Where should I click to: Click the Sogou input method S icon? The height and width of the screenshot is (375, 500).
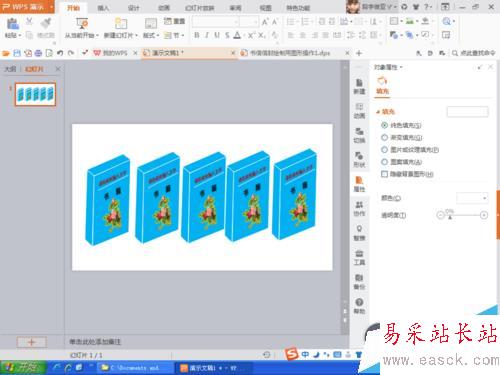(292, 354)
